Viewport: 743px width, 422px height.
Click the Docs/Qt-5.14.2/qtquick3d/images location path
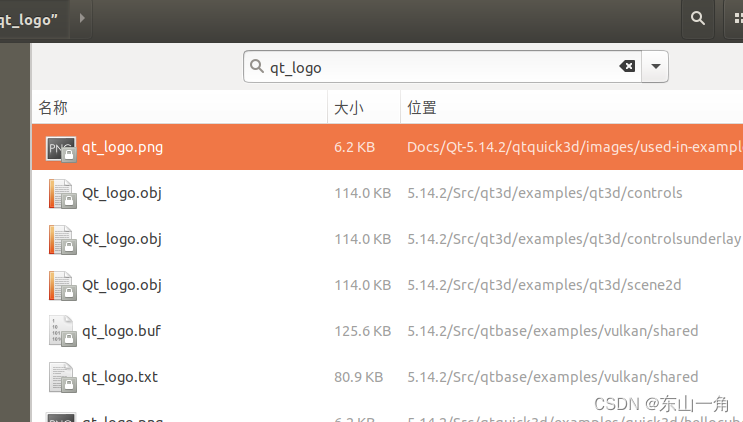[575, 147]
